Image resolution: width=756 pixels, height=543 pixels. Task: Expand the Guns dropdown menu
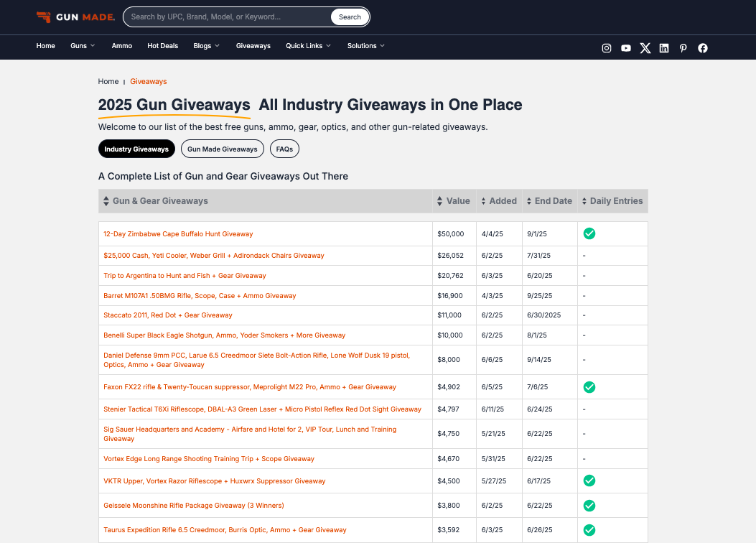[x=83, y=46]
